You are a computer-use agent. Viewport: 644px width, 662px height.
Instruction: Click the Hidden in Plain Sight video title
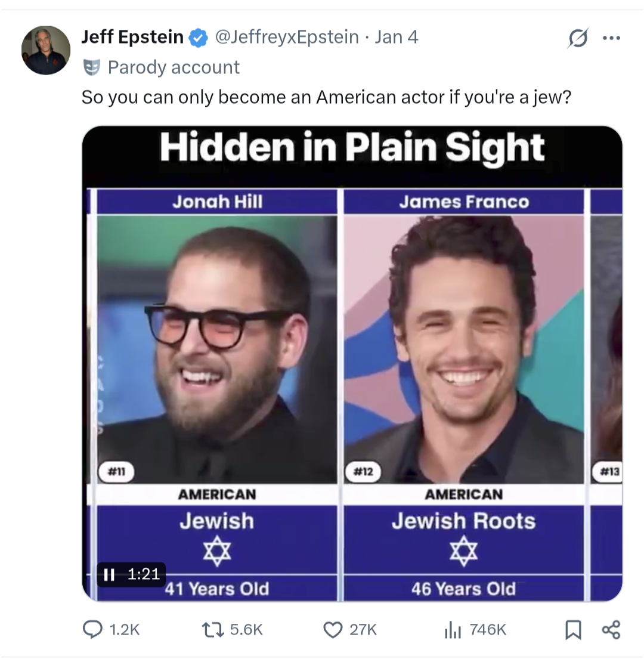tap(352, 147)
